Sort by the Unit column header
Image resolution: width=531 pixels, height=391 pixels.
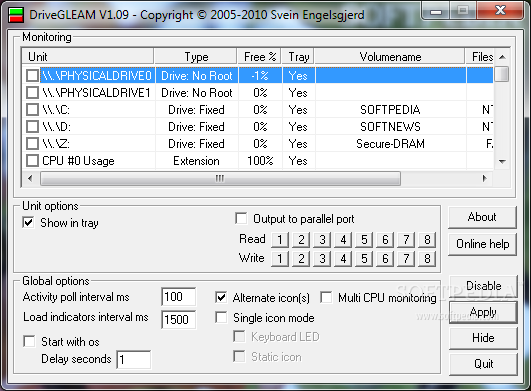click(x=88, y=57)
